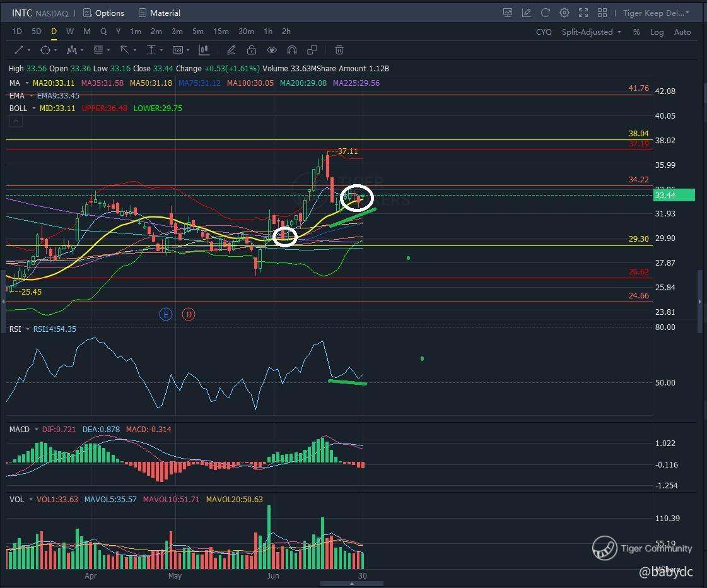Toggle the Auto scale button
The width and height of the screenshot is (707, 588).
pos(682,32)
